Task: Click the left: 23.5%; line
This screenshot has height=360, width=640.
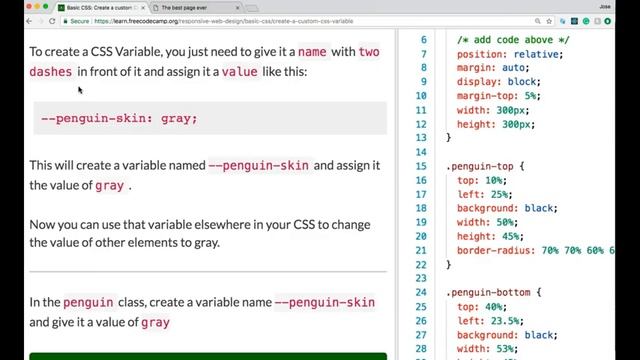Action: pos(490,321)
